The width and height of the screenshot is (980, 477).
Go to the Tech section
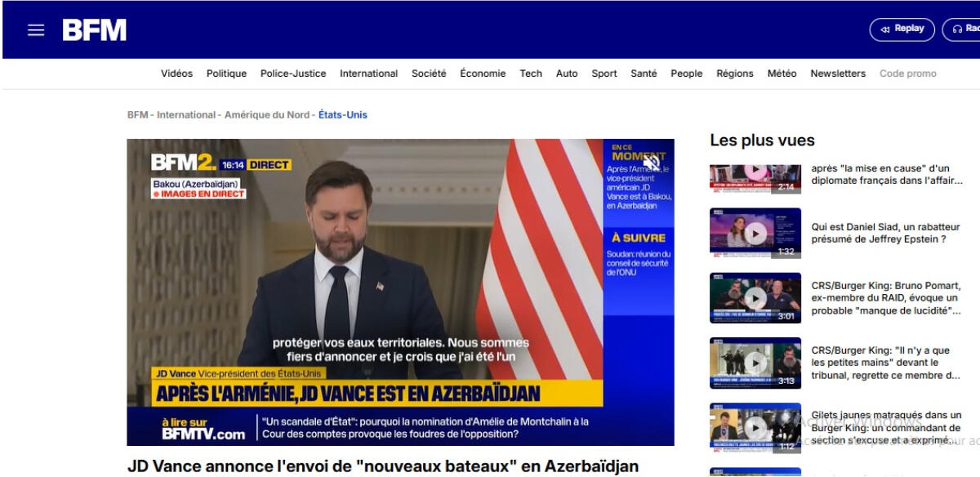pos(531,74)
